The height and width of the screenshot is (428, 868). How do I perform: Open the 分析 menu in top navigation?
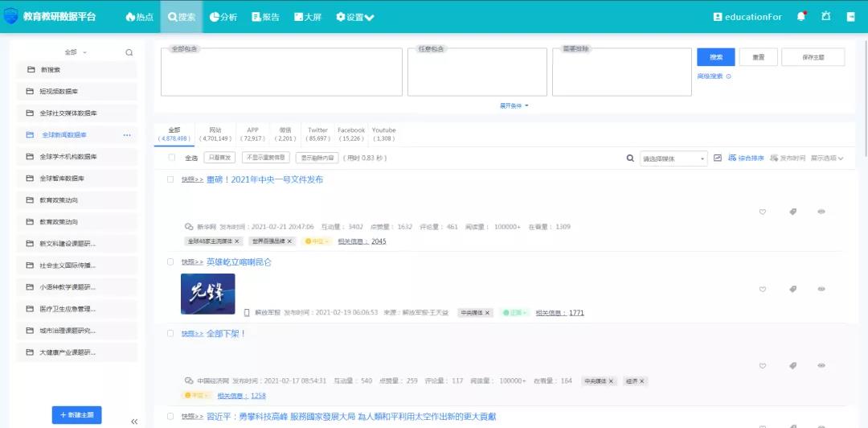click(223, 17)
